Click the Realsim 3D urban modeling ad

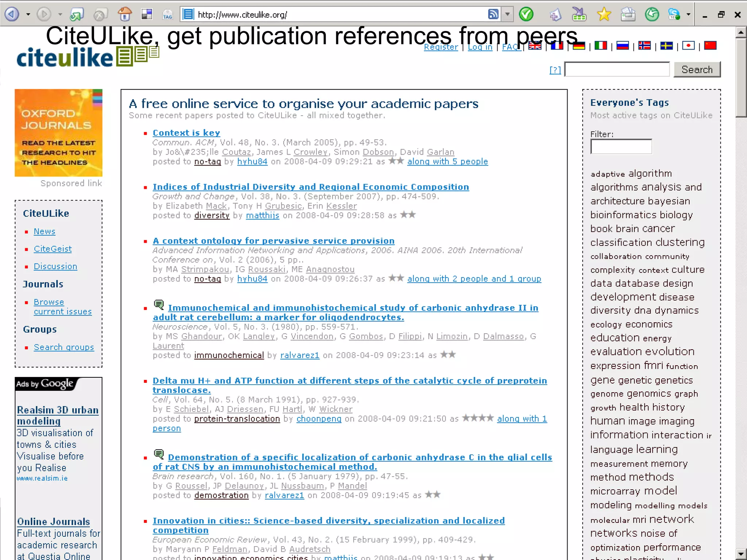pyautogui.click(x=58, y=416)
